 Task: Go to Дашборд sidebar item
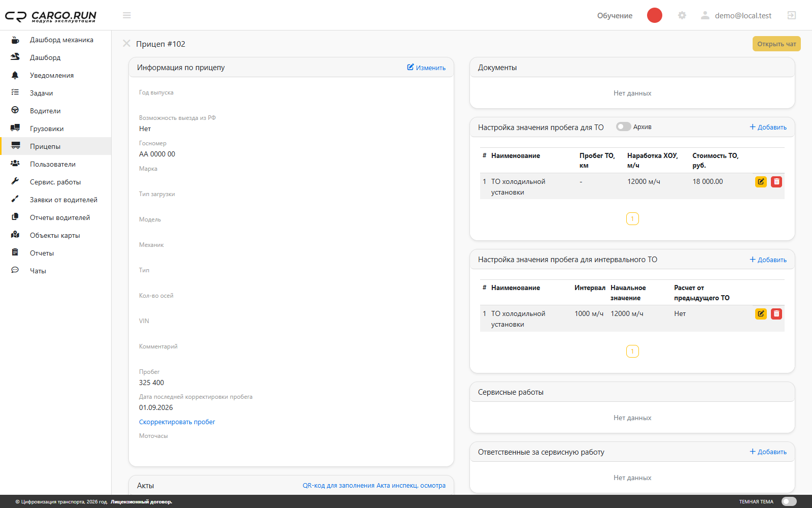[x=56, y=57]
